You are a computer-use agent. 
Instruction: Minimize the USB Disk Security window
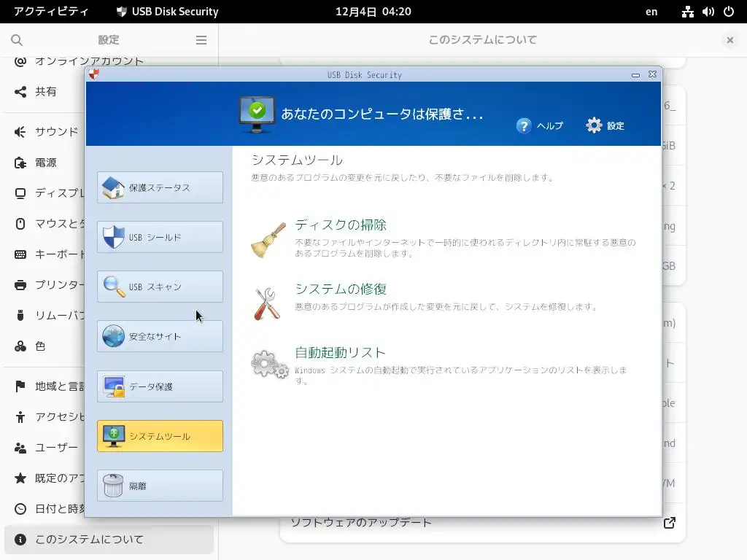pos(635,75)
